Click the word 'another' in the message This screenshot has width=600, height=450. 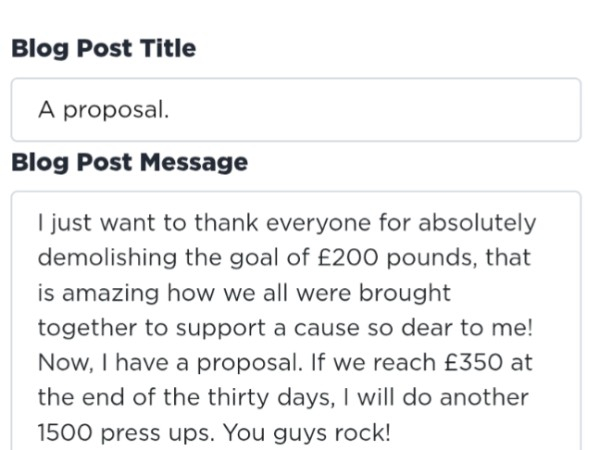pos(484,398)
